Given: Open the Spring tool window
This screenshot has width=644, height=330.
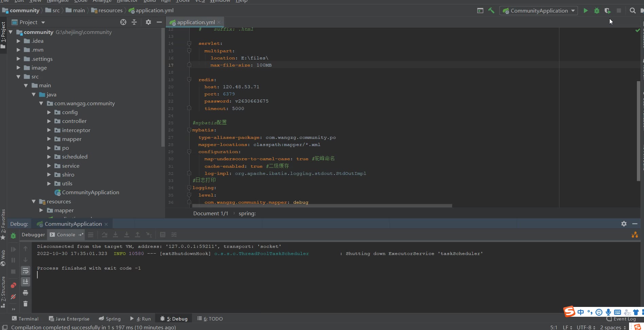Looking at the screenshot, I should pyautogui.click(x=110, y=319).
